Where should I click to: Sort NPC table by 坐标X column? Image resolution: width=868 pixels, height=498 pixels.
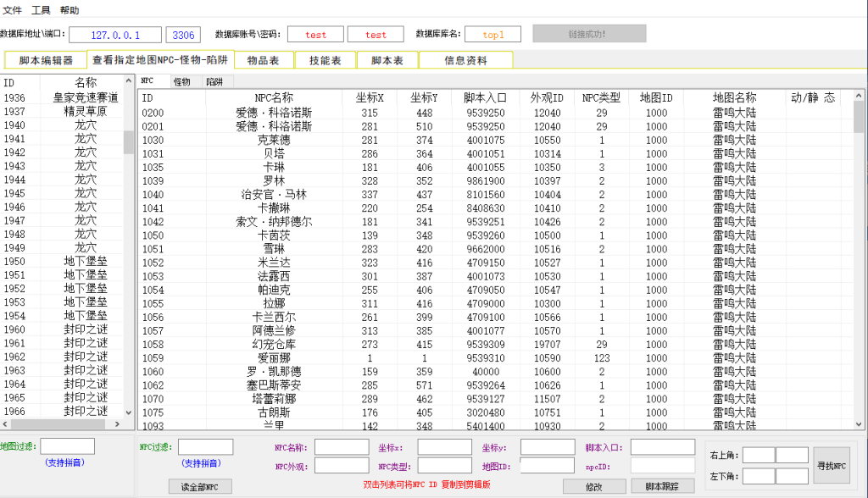click(370, 98)
